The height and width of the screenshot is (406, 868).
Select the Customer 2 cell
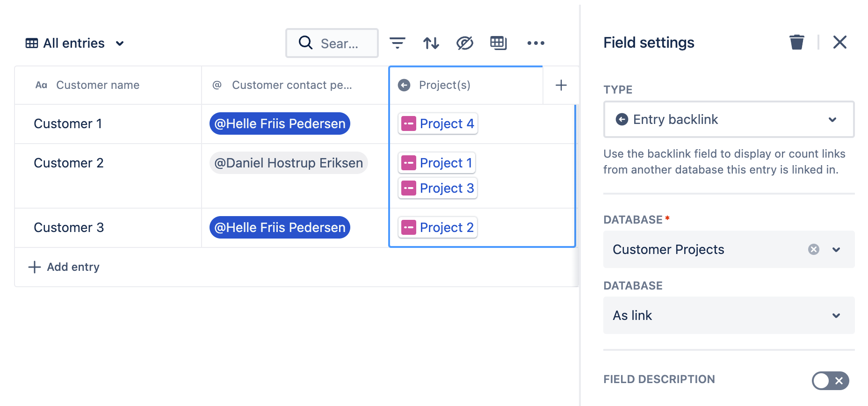(108, 176)
